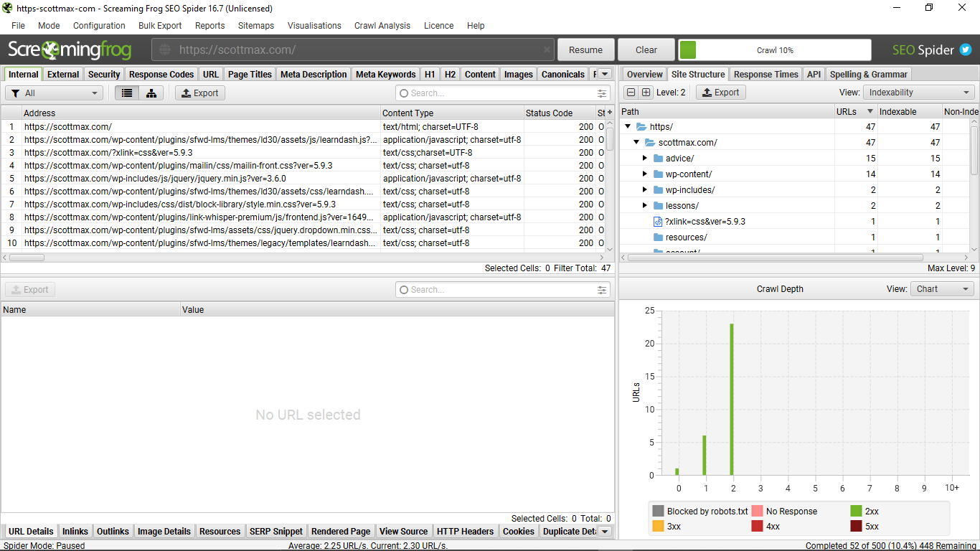Export the Internal tab data
Image resolution: width=980 pixels, height=551 pixels.
tap(199, 93)
